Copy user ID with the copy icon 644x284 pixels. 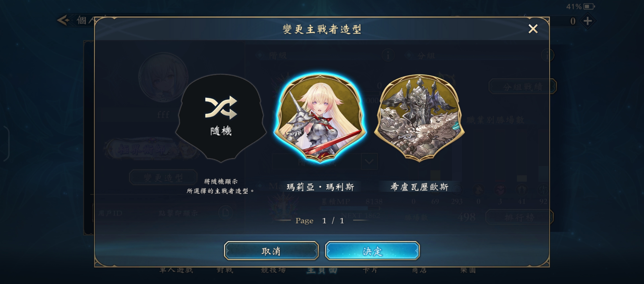tap(225, 213)
